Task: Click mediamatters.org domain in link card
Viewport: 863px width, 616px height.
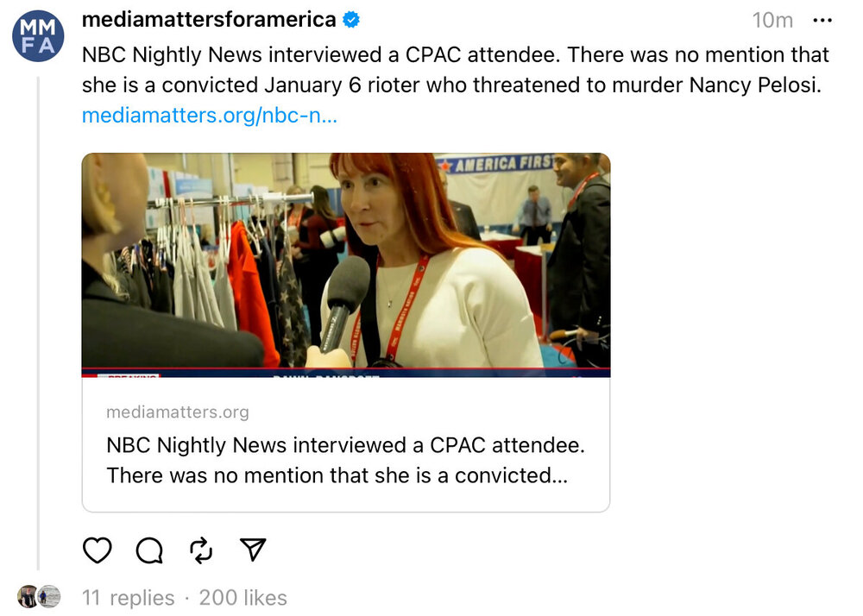Action: (x=177, y=412)
